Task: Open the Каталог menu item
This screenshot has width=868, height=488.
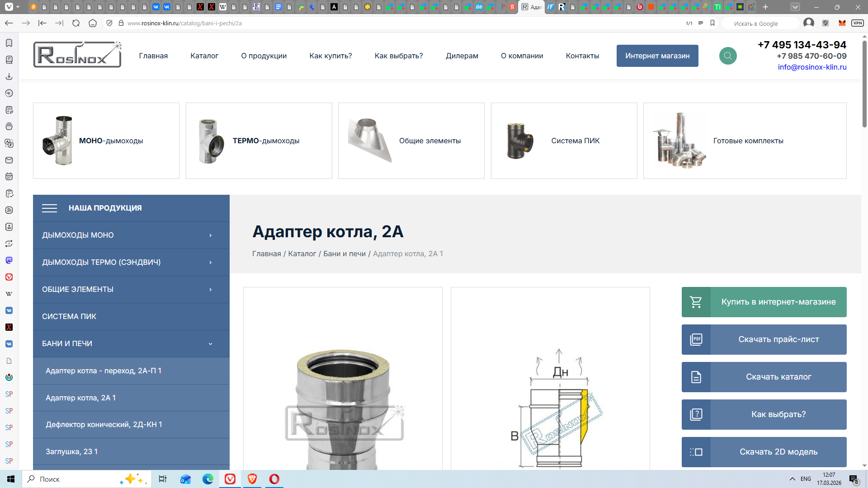Action: coord(204,56)
